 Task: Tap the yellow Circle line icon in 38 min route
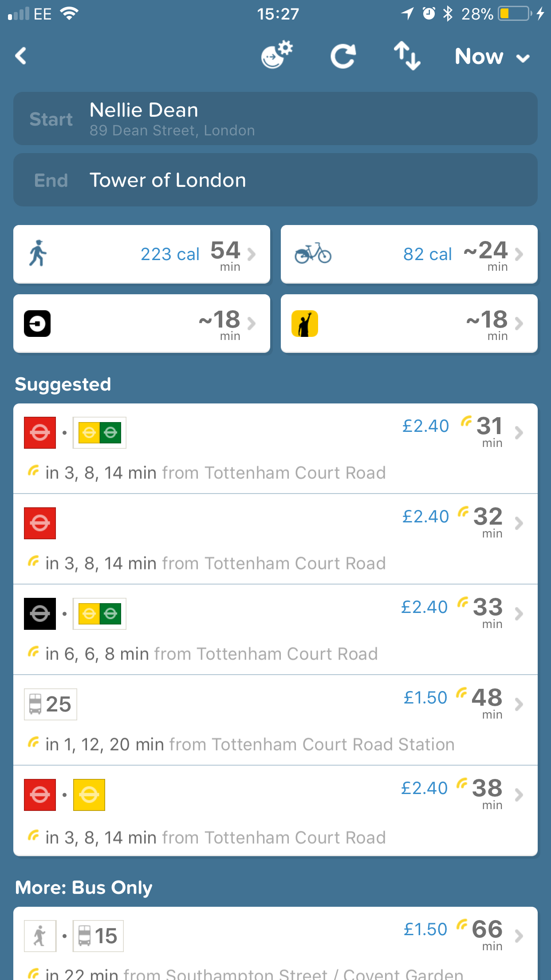(89, 795)
